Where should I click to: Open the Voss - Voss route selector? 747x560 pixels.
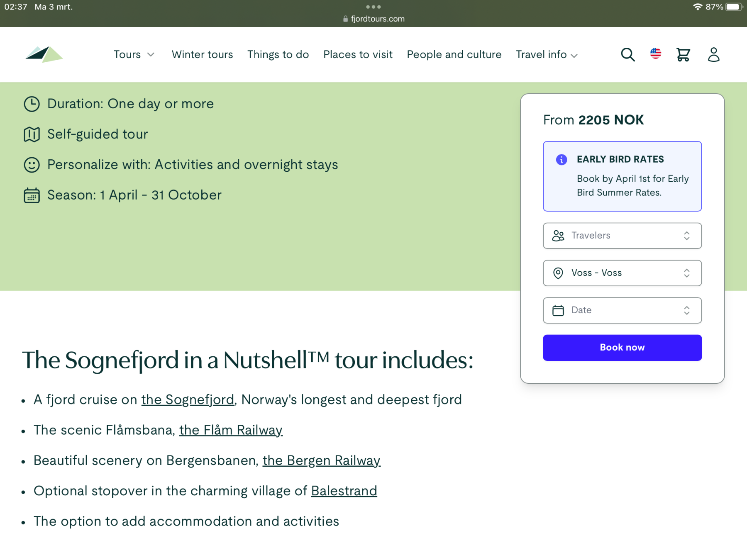[622, 273]
